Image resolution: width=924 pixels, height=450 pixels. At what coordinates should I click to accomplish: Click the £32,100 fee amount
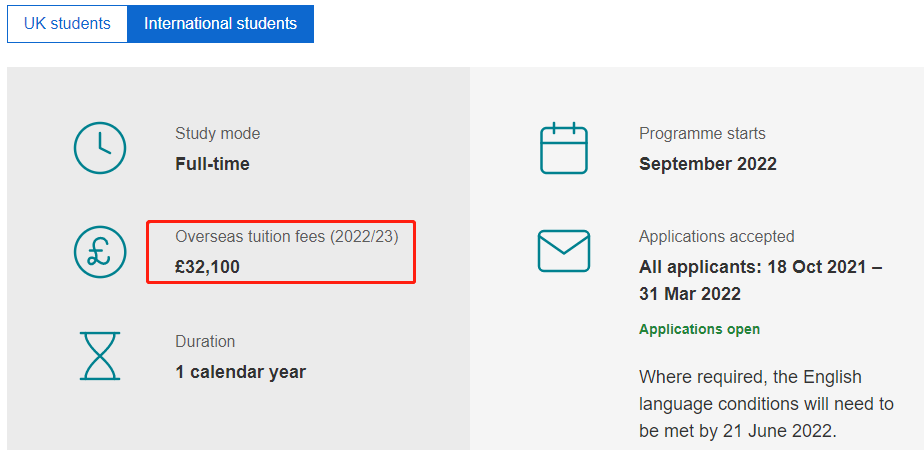[207, 267]
